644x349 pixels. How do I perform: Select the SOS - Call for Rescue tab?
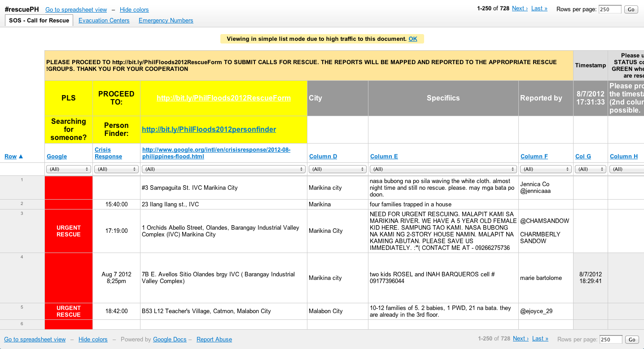point(39,21)
